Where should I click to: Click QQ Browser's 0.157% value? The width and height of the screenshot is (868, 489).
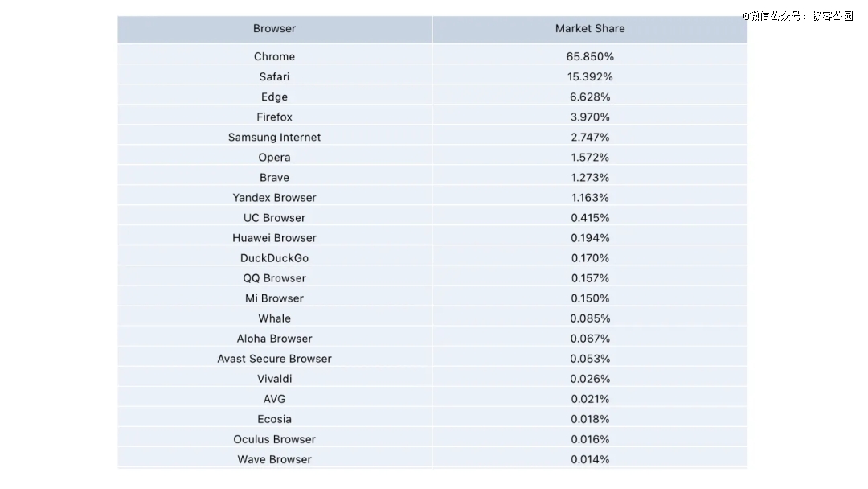pyautogui.click(x=590, y=277)
